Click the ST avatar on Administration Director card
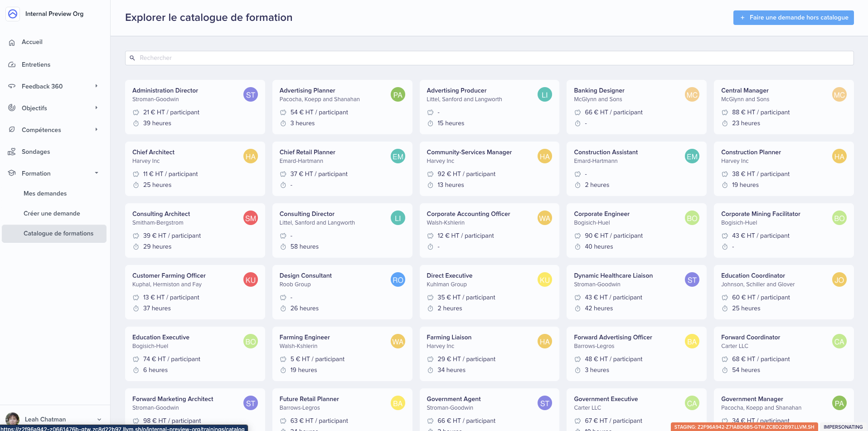Viewport: 868px width, 431px height. point(250,95)
